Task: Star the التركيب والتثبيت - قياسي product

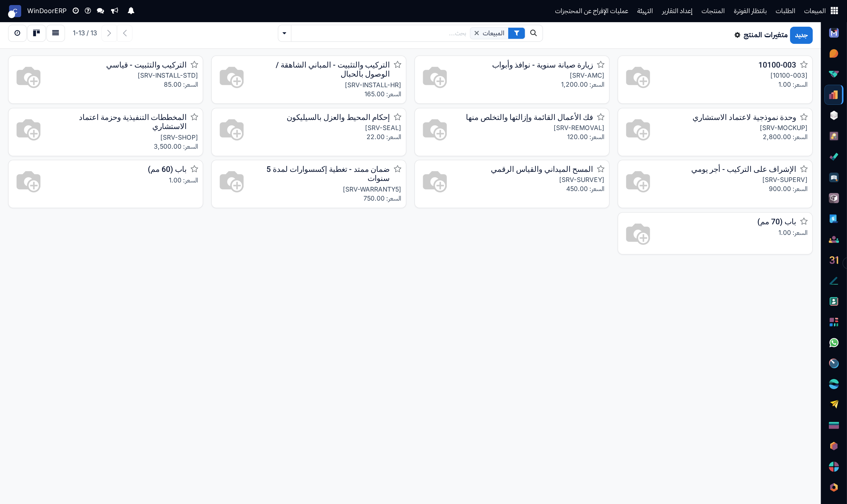Action: [194, 65]
